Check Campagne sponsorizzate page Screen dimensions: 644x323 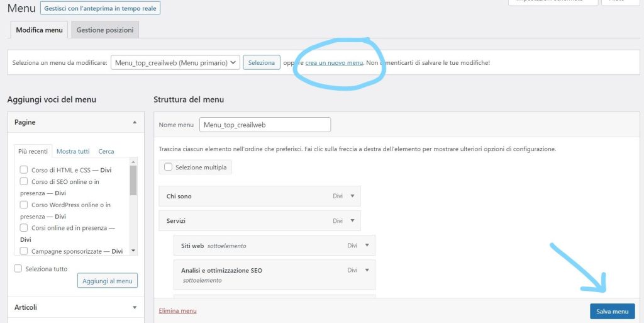coord(24,251)
